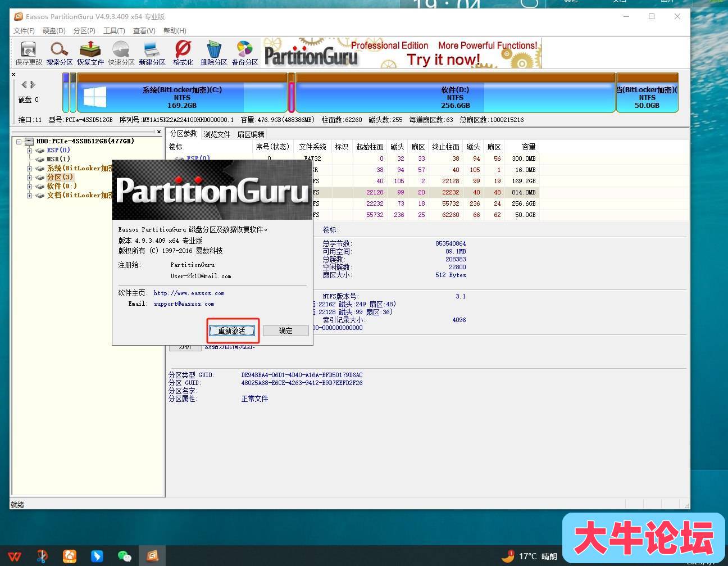Open the 查看(V) menu
The height and width of the screenshot is (566, 728).
(144, 31)
